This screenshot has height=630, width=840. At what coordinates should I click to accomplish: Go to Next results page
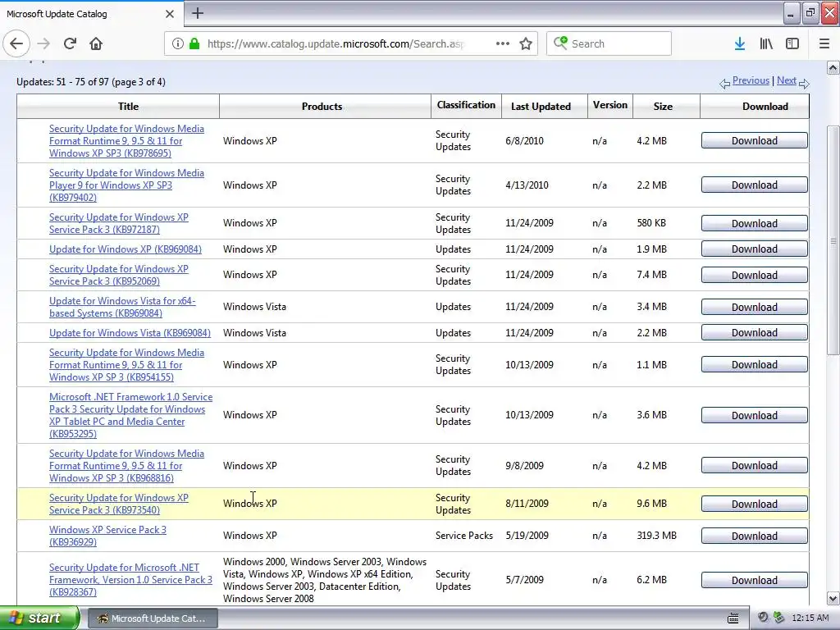787,80
